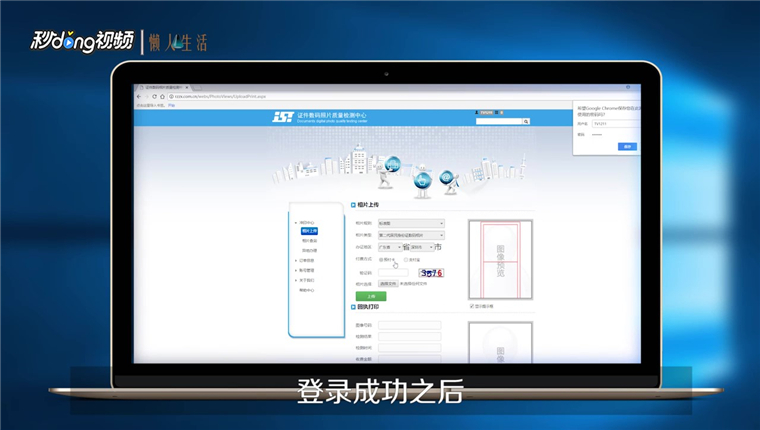
Task: Open the first photo rule dropdown
Action: [x=411, y=223]
